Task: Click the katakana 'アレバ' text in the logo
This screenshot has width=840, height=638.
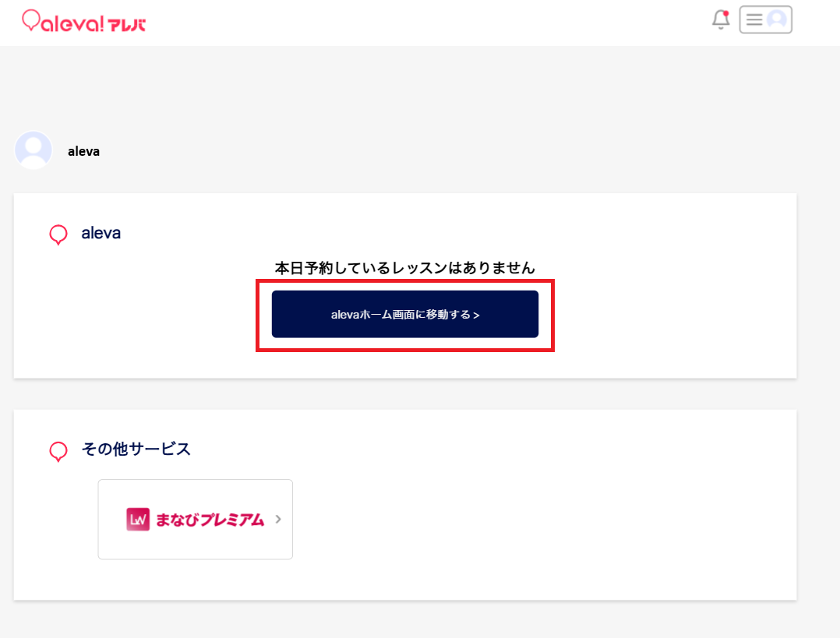Action: point(126,24)
